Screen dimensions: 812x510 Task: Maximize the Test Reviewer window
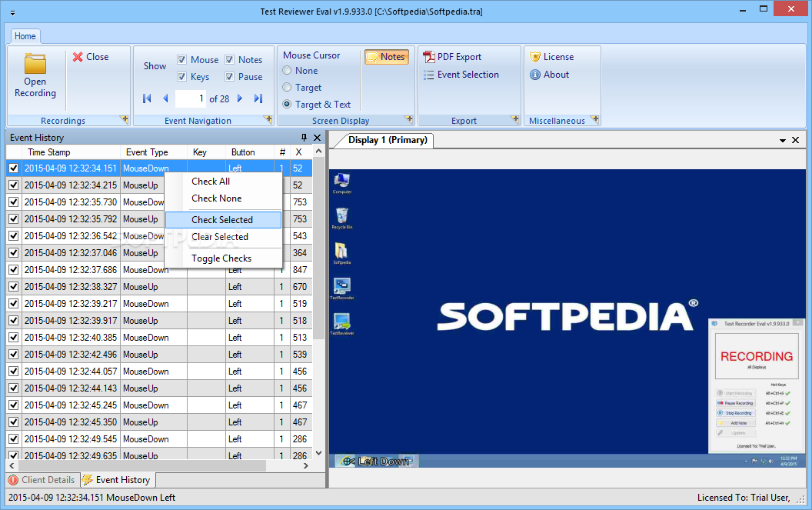(764, 8)
